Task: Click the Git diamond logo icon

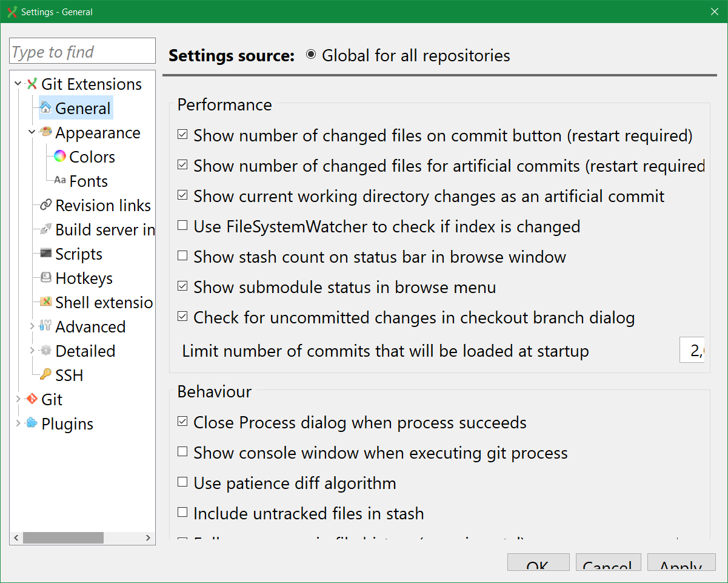Action: click(32, 399)
